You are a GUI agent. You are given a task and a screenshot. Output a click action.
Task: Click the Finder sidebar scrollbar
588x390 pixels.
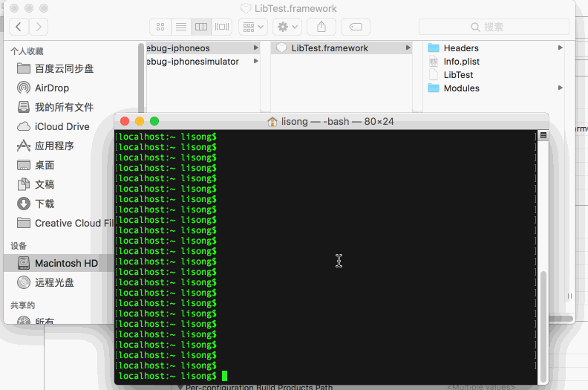click(141, 77)
